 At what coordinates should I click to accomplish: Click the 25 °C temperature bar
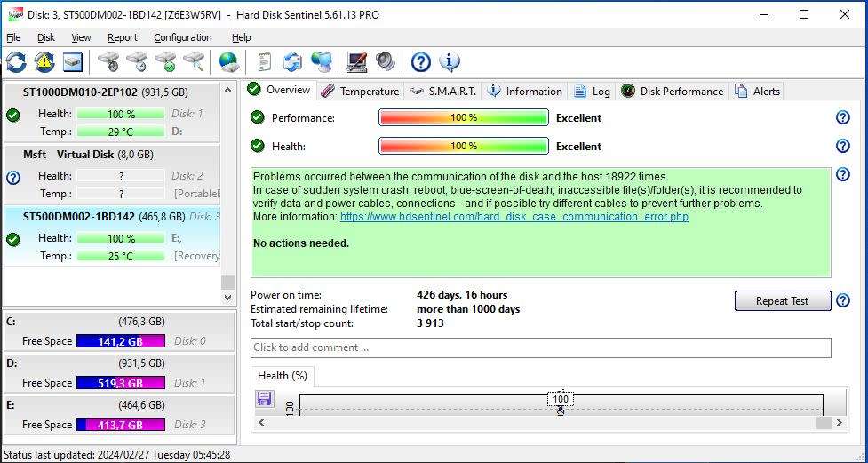click(x=121, y=256)
